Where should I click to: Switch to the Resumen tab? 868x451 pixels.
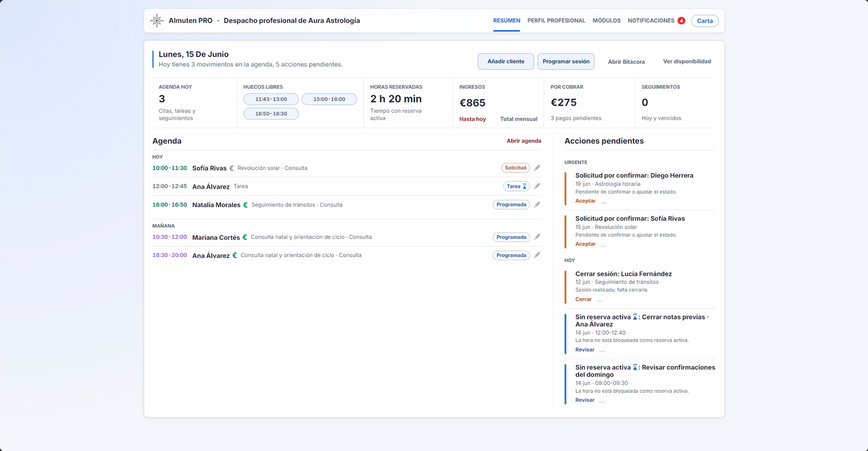click(507, 21)
